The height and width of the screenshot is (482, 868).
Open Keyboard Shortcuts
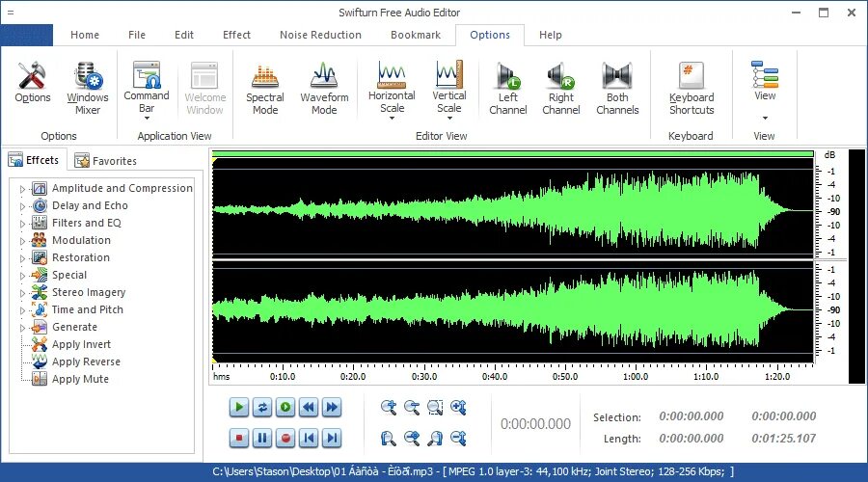point(692,89)
